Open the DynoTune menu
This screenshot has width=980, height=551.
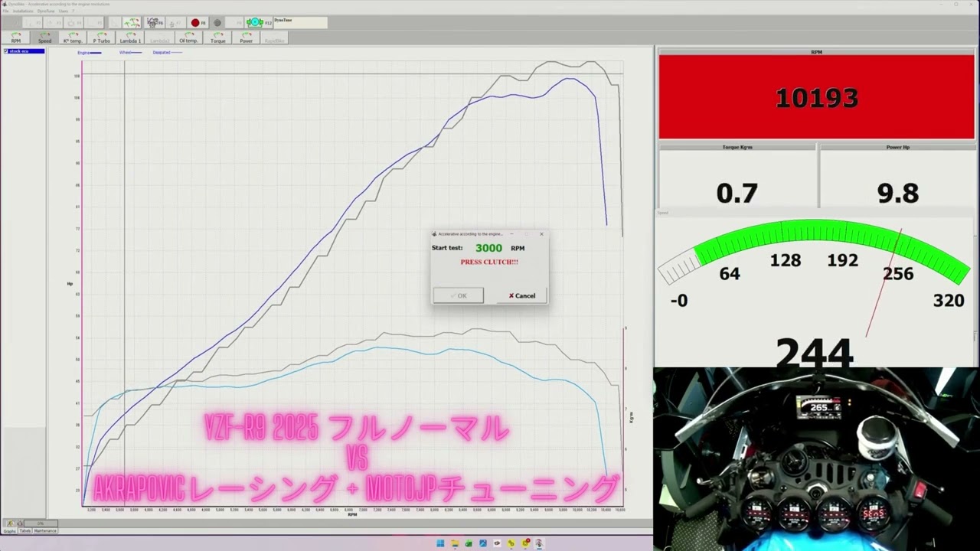[x=46, y=11]
